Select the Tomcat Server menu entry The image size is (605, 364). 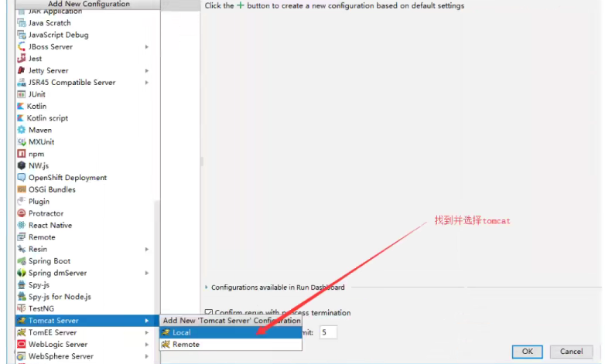87,321
